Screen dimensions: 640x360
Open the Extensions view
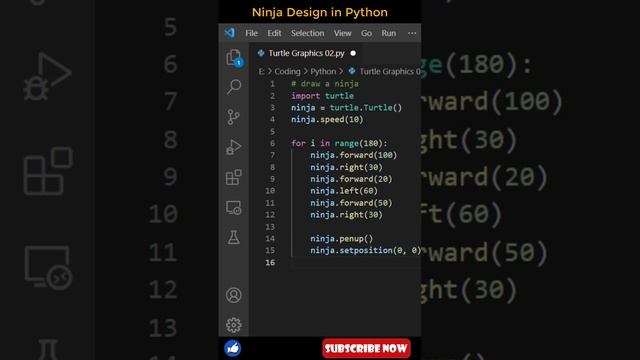(234, 177)
